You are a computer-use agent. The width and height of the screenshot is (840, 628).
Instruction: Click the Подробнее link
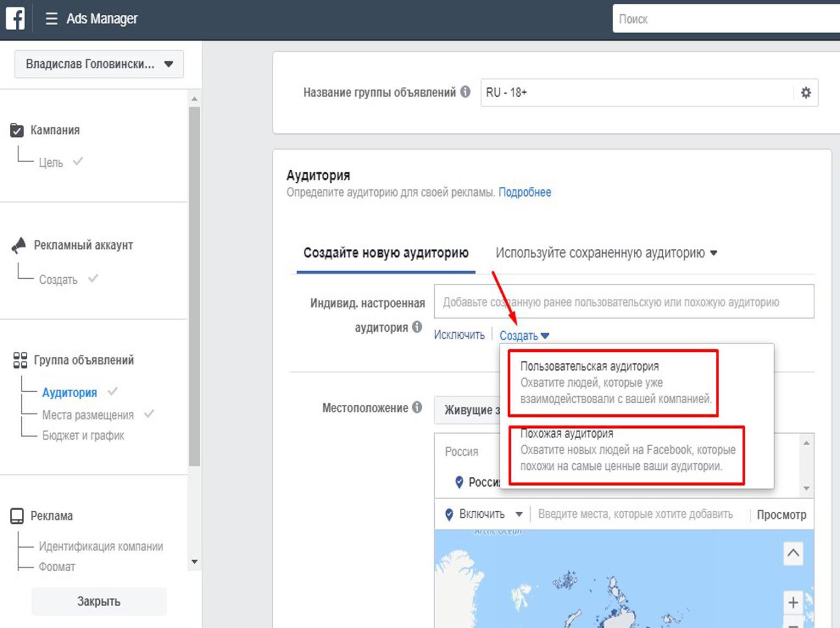525,193
